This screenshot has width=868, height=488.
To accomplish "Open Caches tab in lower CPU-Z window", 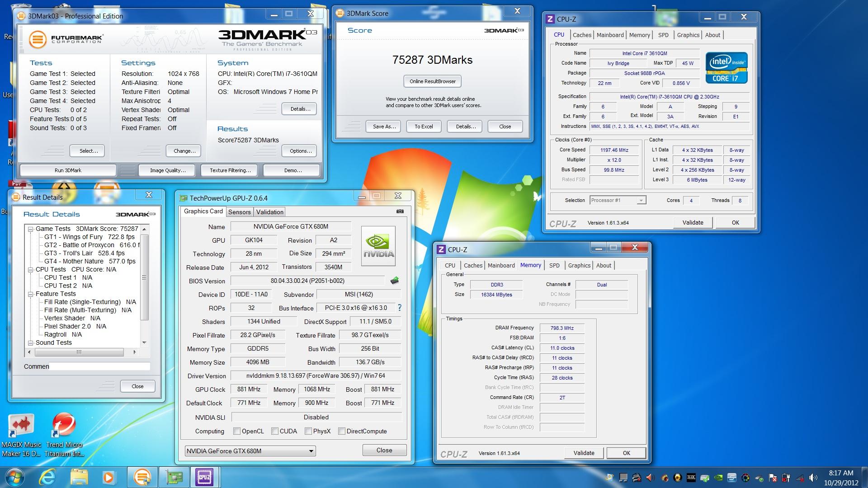I will pos(473,265).
